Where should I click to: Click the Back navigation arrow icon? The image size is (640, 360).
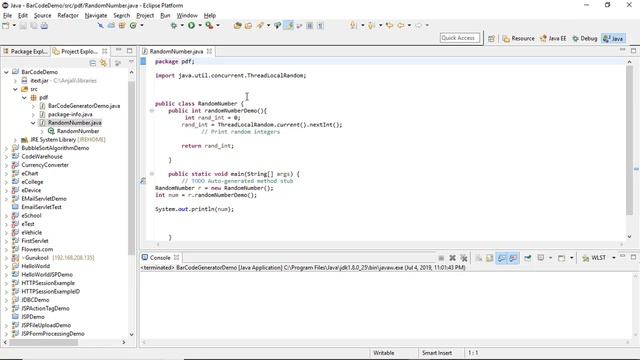[x=400, y=26]
